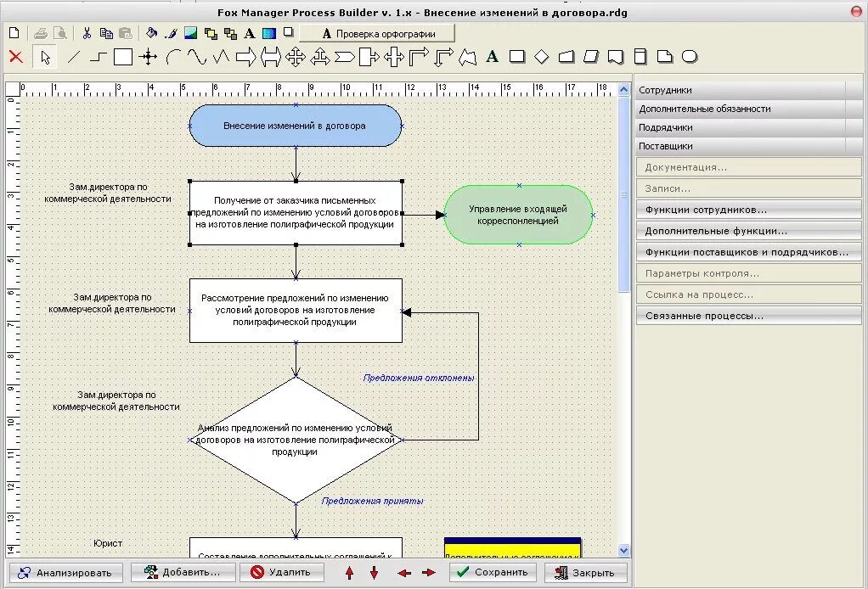Select the arc tool
Image resolution: width=868 pixels, height=589 pixels.
173,56
